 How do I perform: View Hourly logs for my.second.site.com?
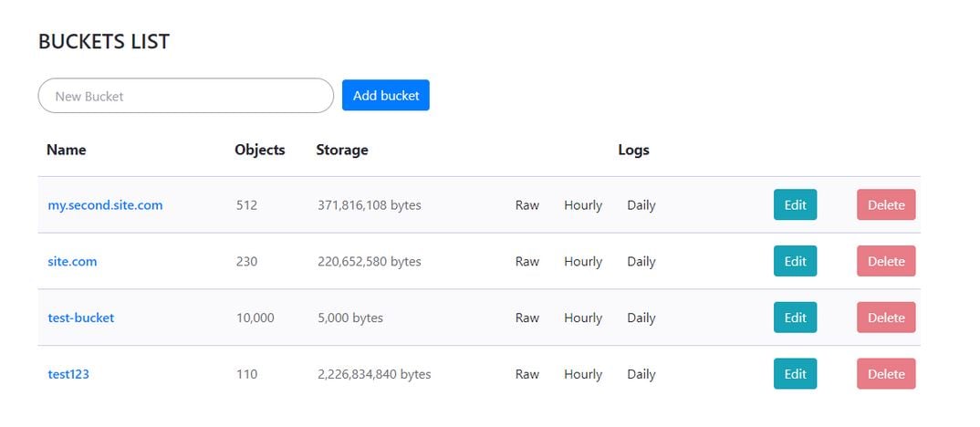click(583, 205)
